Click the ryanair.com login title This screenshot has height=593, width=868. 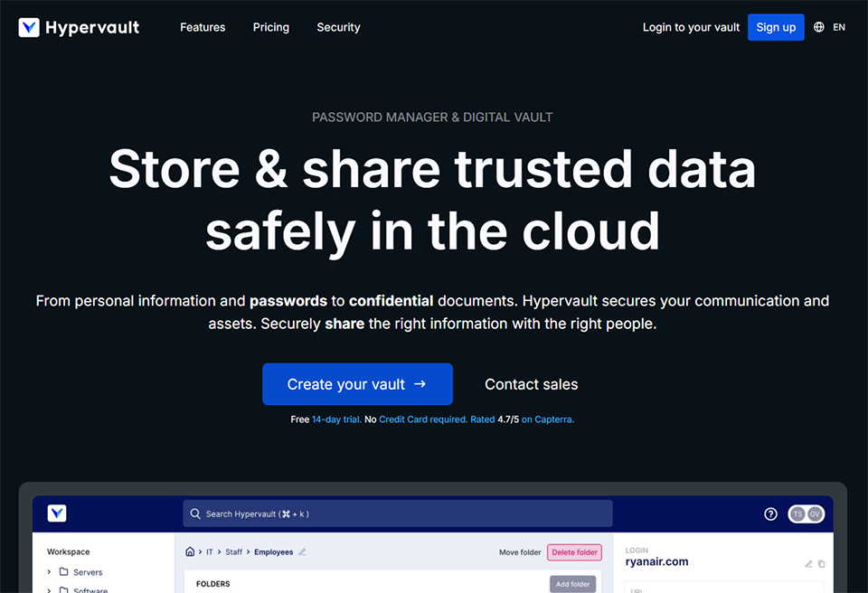click(x=656, y=561)
